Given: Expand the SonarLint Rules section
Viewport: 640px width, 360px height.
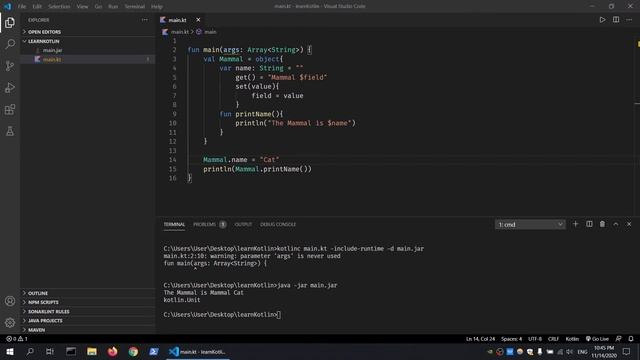Looking at the screenshot, I should pyautogui.click(x=88, y=311).
